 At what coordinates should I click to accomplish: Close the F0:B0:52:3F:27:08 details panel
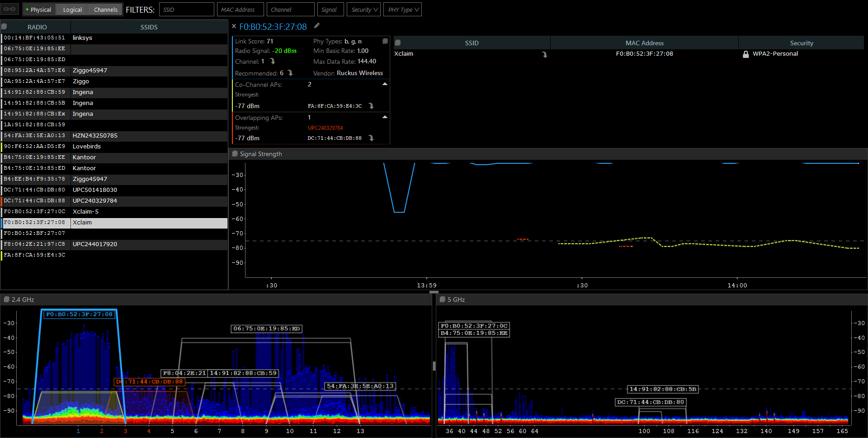[x=234, y=27]
